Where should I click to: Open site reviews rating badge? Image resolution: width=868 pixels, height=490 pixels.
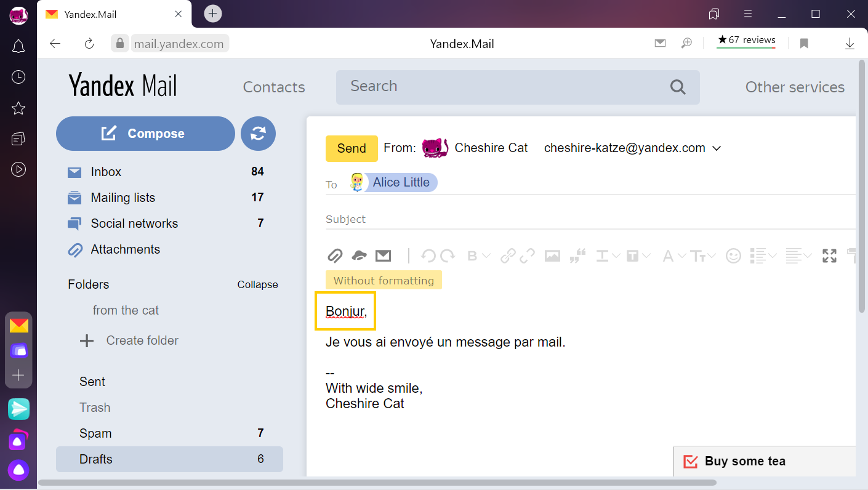[746, 41]
